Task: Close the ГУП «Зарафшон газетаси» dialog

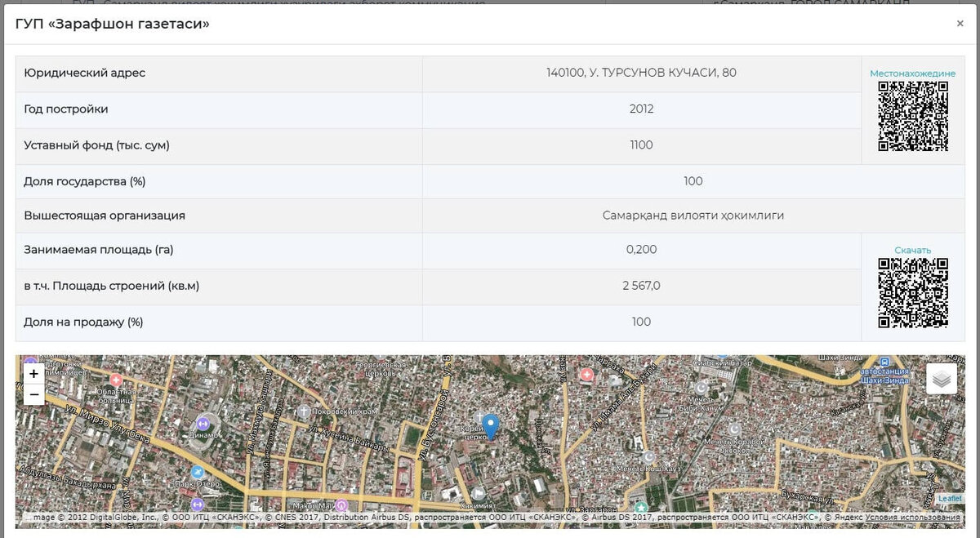Action: pos(960,24)
